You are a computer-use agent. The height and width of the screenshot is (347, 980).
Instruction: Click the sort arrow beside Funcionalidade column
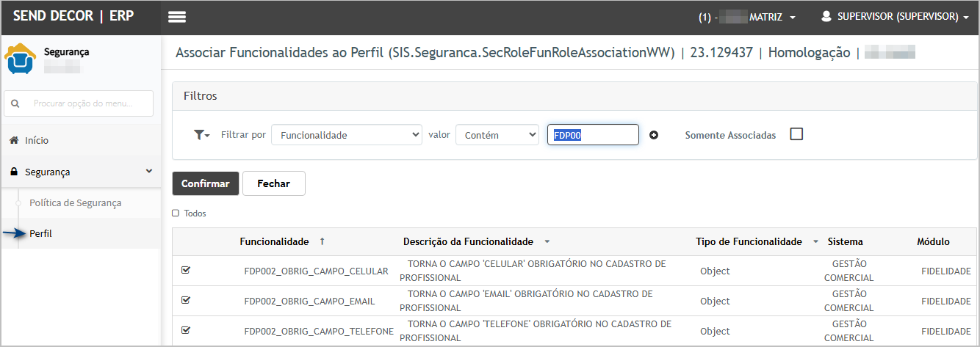[x=322, y=241]
